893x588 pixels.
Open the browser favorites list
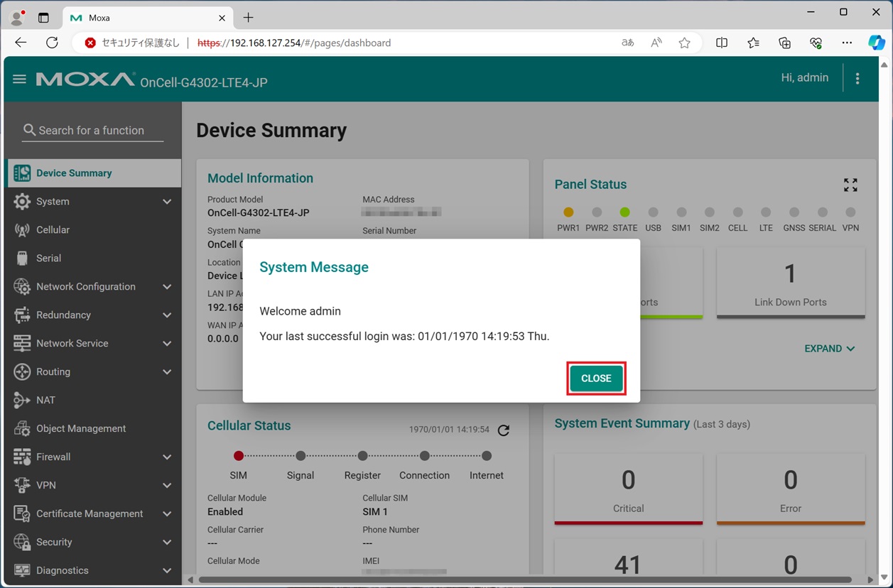coord(753,43)
